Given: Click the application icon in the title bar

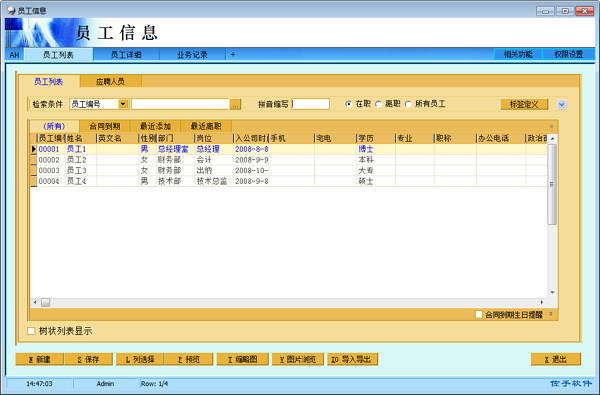Looking at the screenshot, I should click(x=11, y=10).
